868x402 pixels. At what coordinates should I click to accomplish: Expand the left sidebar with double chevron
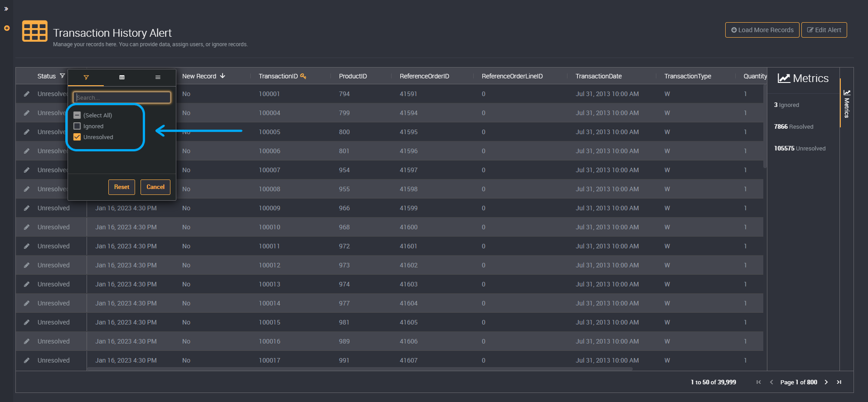6,9
